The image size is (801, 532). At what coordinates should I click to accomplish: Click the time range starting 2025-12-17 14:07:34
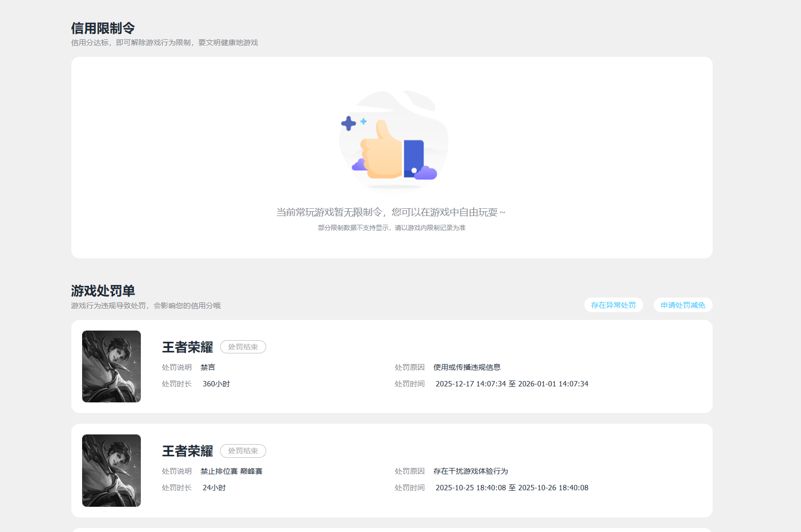pyautogui.click(x=512, y=384)
